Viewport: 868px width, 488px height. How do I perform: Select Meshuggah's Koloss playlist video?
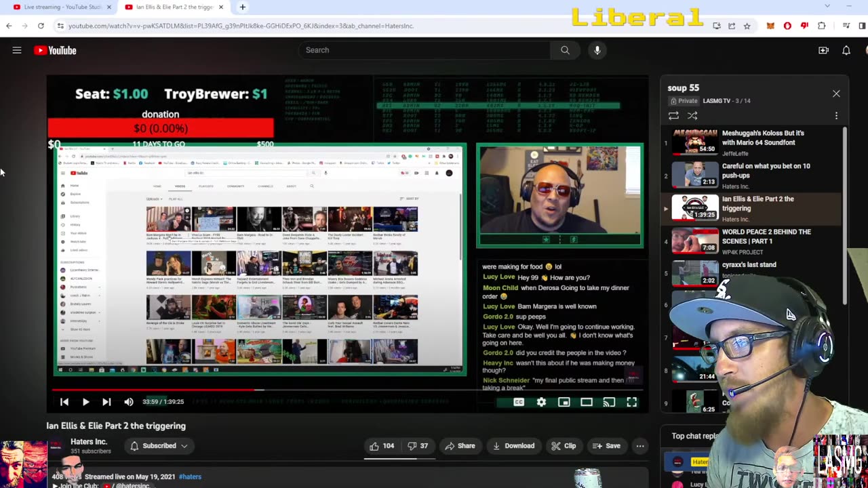[751, 142]
